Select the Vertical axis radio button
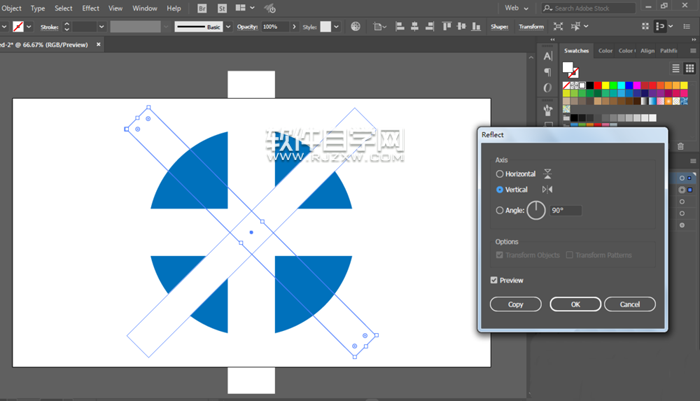Viewport: 700px width, 401px height. click(x=500, y=189)
